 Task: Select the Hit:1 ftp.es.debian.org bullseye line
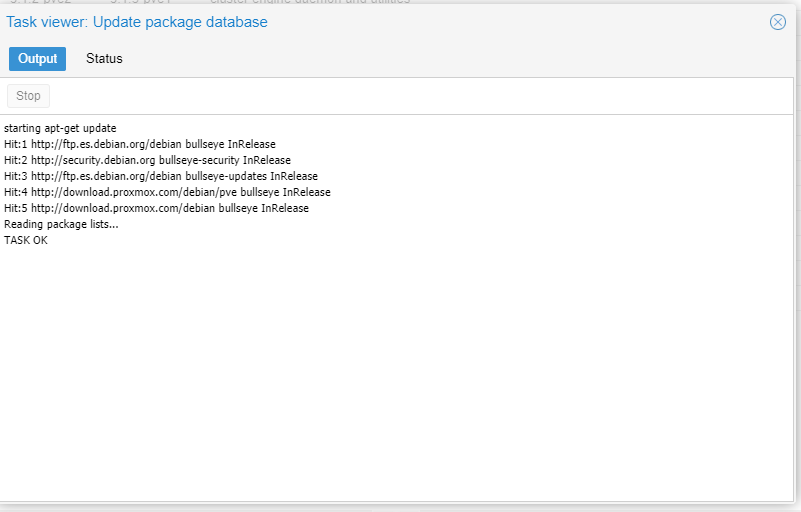click(139, 144)
